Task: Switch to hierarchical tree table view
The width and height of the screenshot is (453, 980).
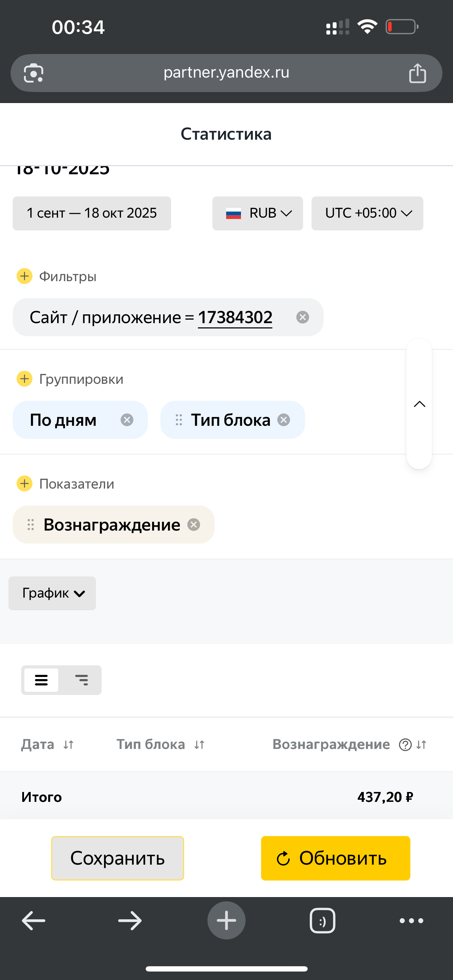Action: (x=81, y=680)
